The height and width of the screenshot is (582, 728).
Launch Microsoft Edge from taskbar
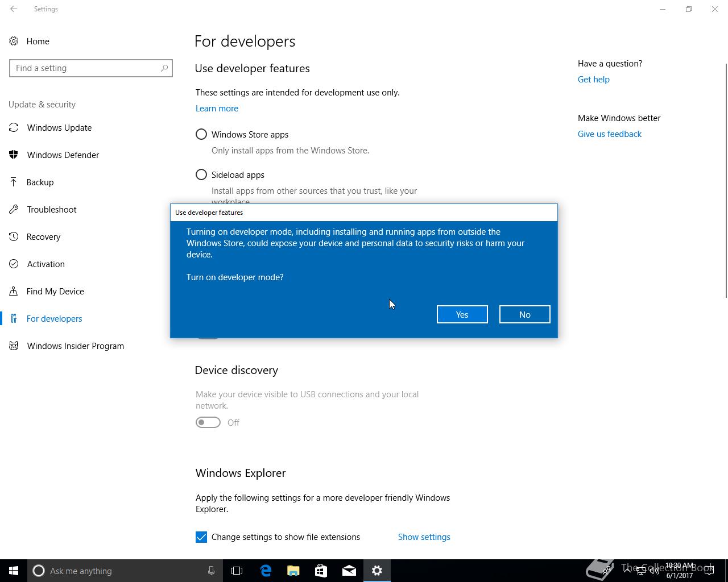pos(266,571)
